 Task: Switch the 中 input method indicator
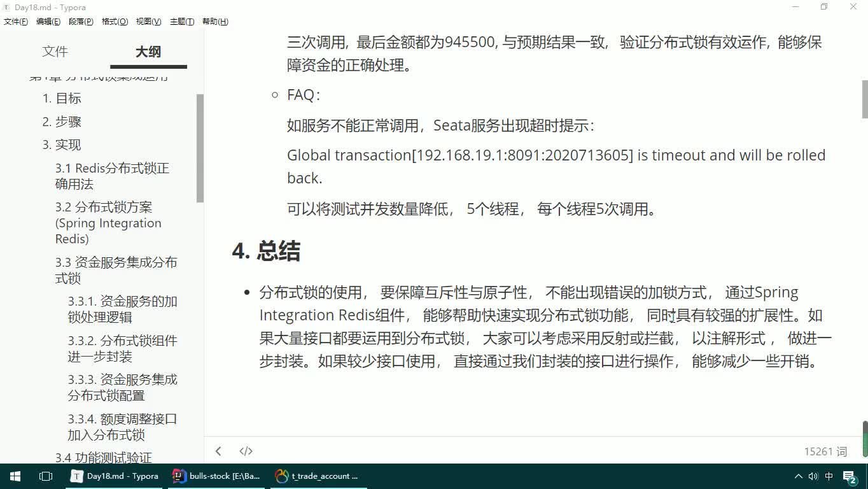pos(829,476)
